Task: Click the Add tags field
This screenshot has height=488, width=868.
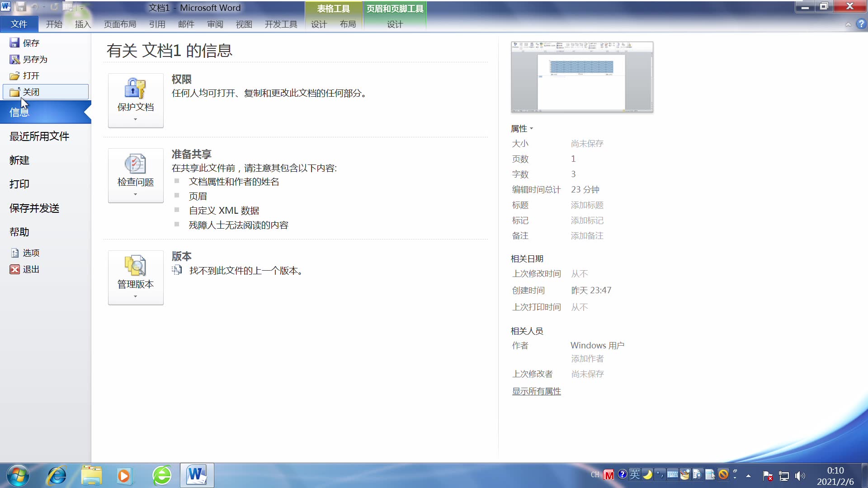Action: (587, 221)
